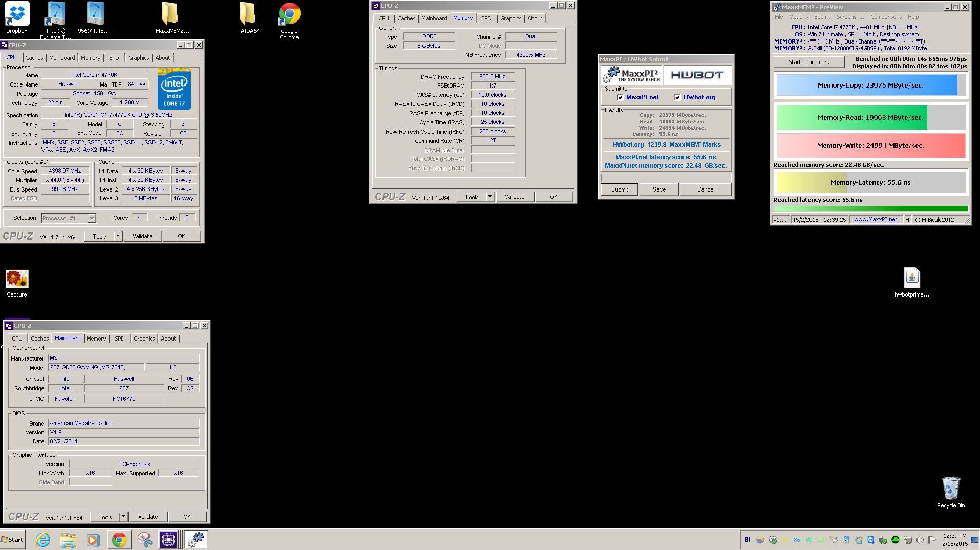Select the hwbotprime... file icon
This screenshot has height=550, width=980.
tap(912, 282)
